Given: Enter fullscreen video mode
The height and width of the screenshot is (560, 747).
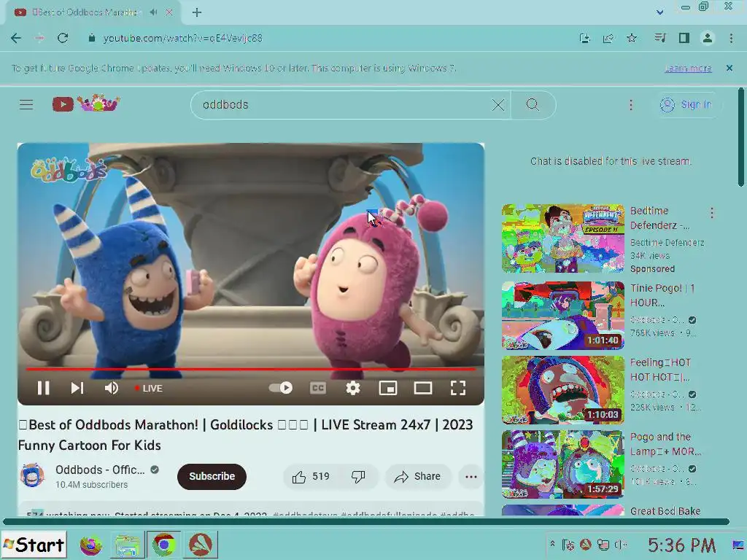Looking at the screenshot, I should tap(458, 388).
